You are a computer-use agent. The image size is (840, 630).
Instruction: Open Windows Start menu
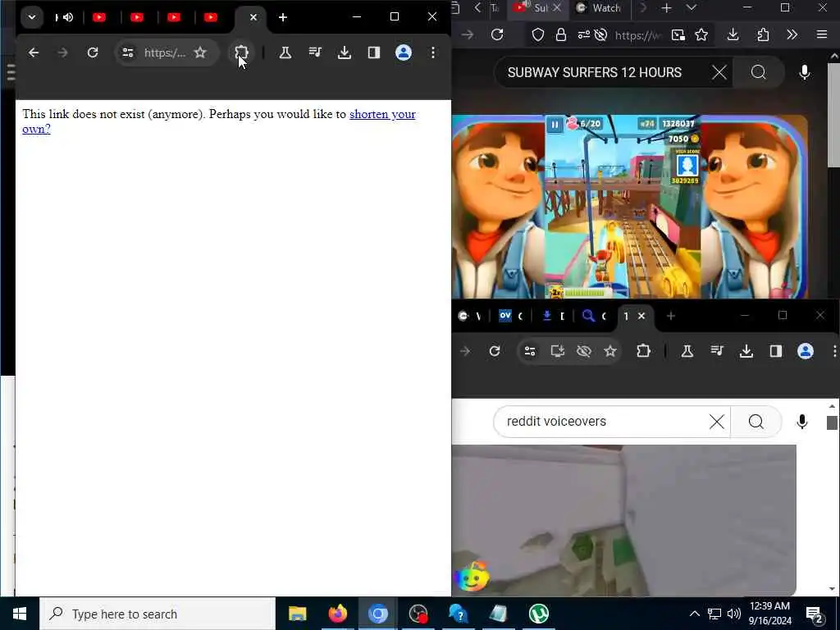pos(20,614)
